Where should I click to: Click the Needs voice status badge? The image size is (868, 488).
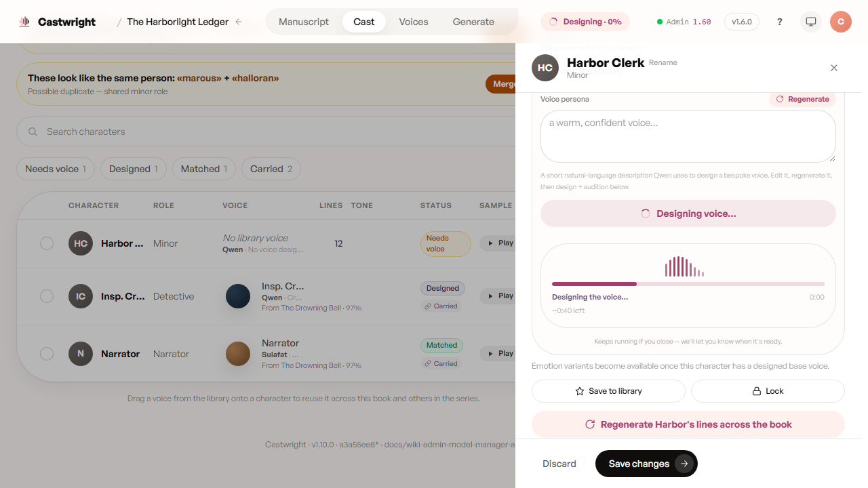(446, 243)
